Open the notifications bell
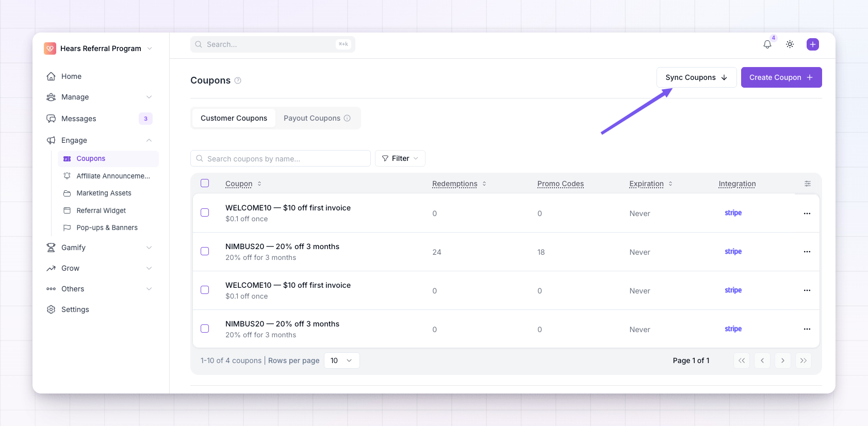 click(767, 44)
